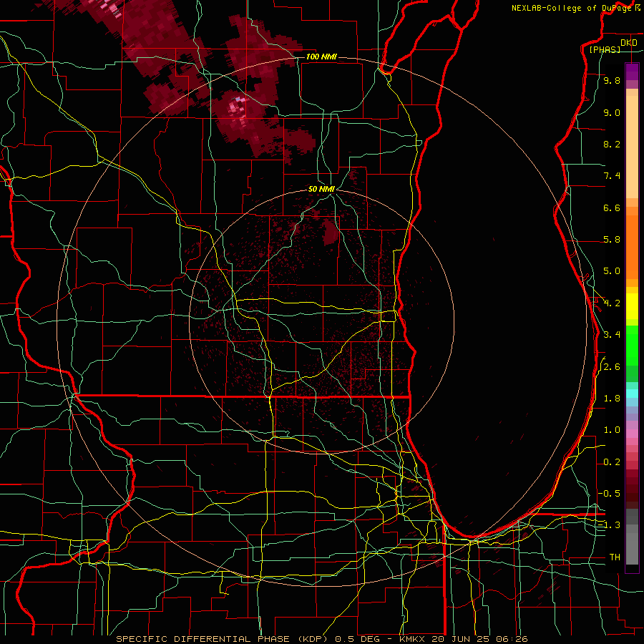Click the 9.0 legend value
The image size is (644, 644).
612,112
